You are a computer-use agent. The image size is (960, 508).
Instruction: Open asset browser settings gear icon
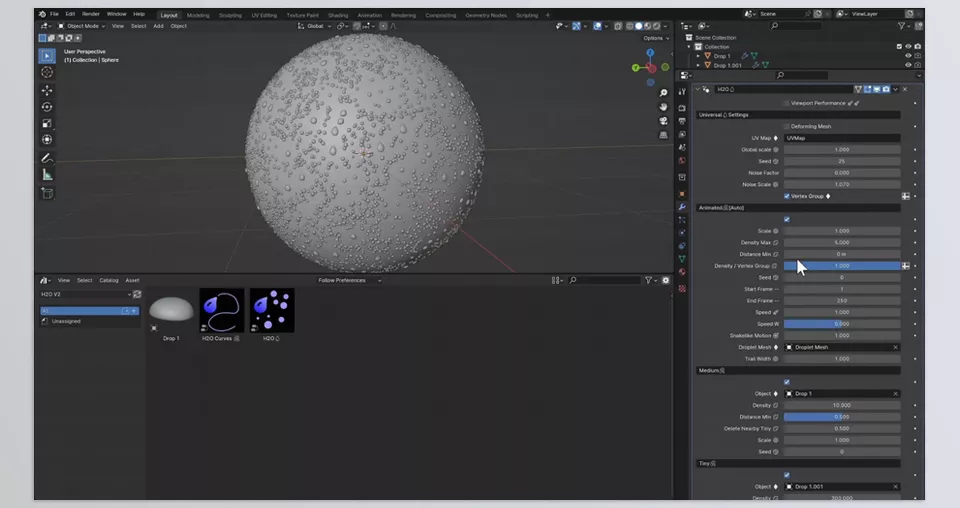tap(666, 280)
